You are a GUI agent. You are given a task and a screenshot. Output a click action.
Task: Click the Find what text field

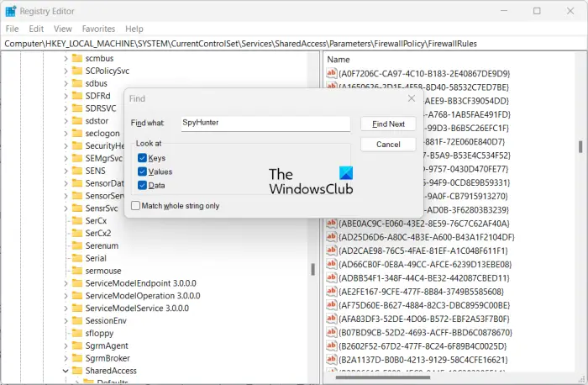click(x=266, y=124)
